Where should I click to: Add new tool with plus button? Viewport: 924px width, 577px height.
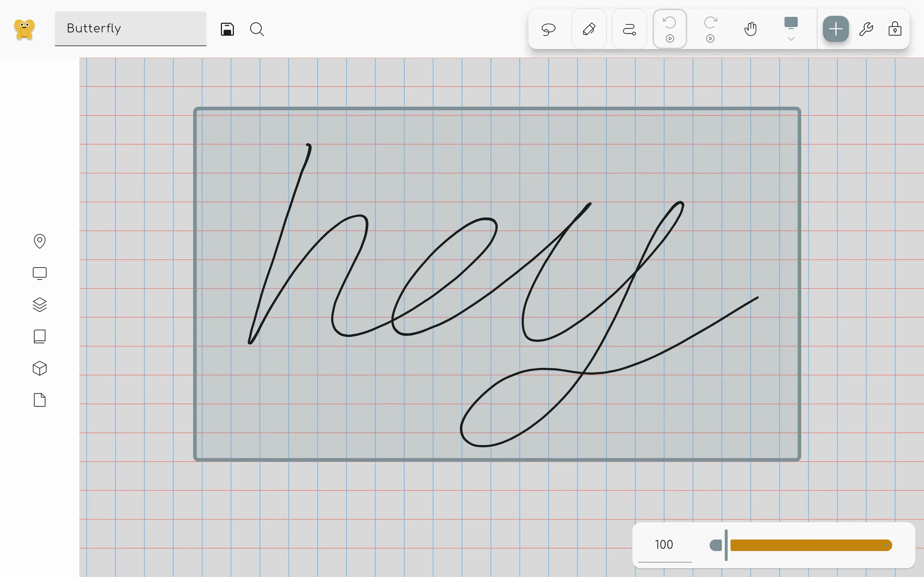[x=836, y=29]
